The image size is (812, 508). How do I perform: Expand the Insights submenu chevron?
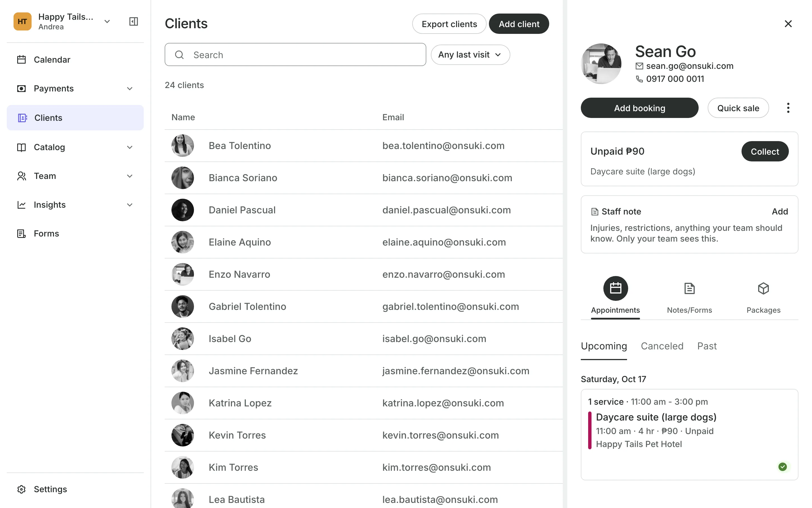(130, 205)
